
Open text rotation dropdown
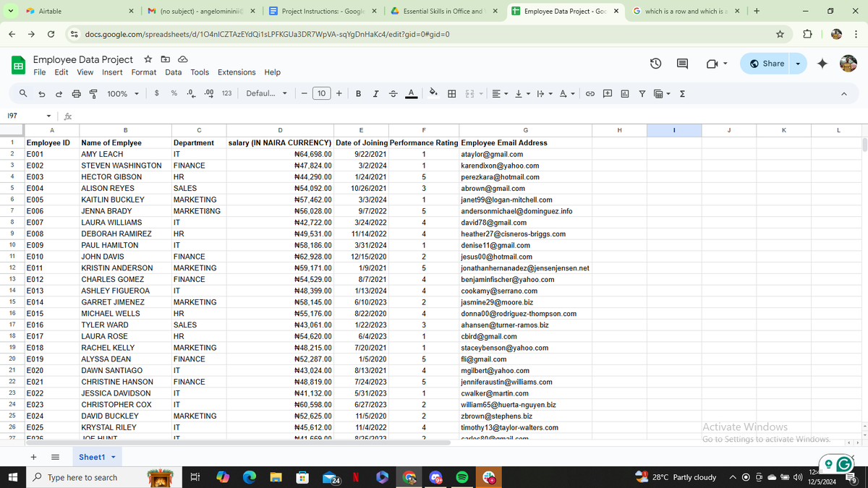tap(568, 93)
